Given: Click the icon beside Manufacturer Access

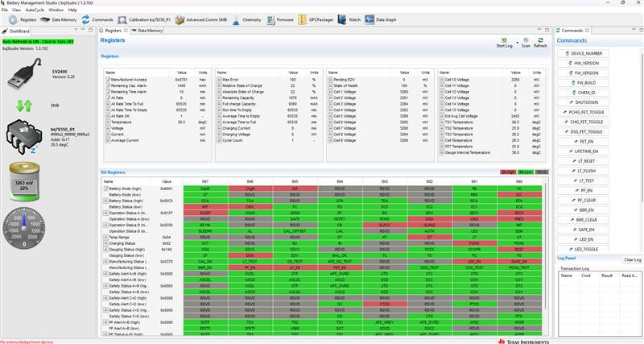Looking at the screenshot, I should point(108,79).
